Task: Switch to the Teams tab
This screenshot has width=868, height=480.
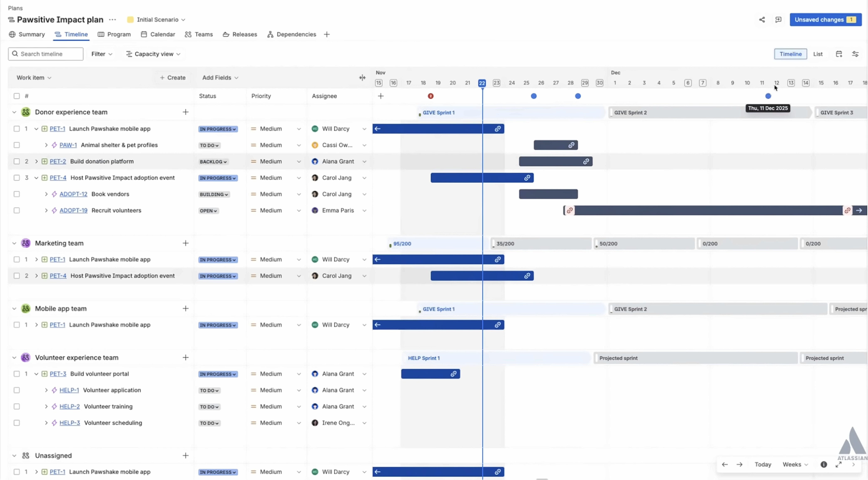Action: [199, 34]
